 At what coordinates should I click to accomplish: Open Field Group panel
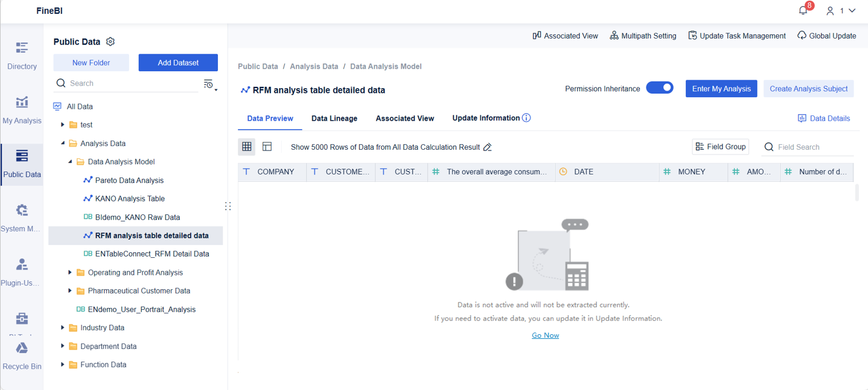click(720, 146)
